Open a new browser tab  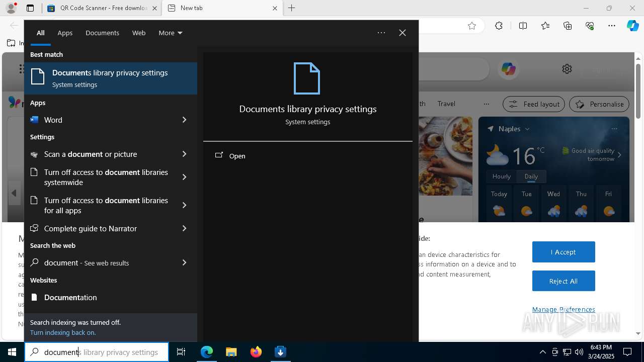pos(292,8)
